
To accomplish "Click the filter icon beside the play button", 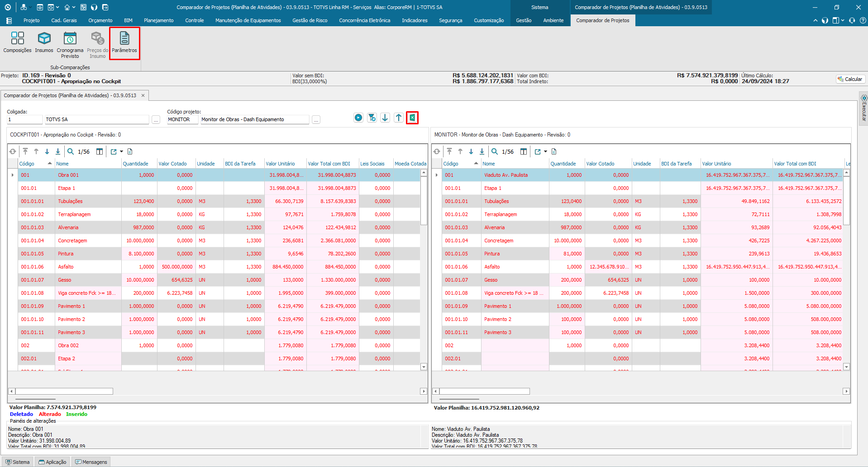I will pos(372,118).
